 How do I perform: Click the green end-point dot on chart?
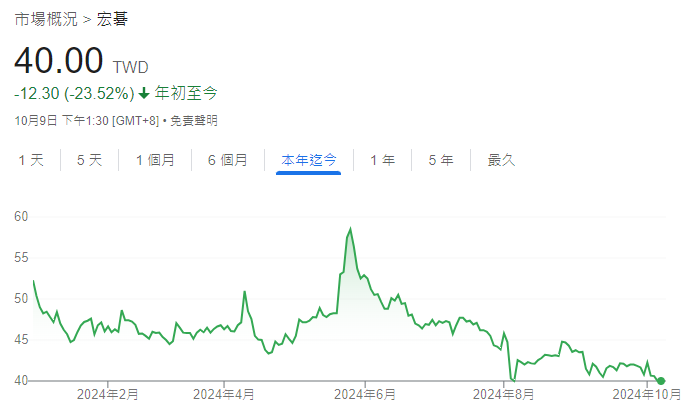(x=661, y=381)
